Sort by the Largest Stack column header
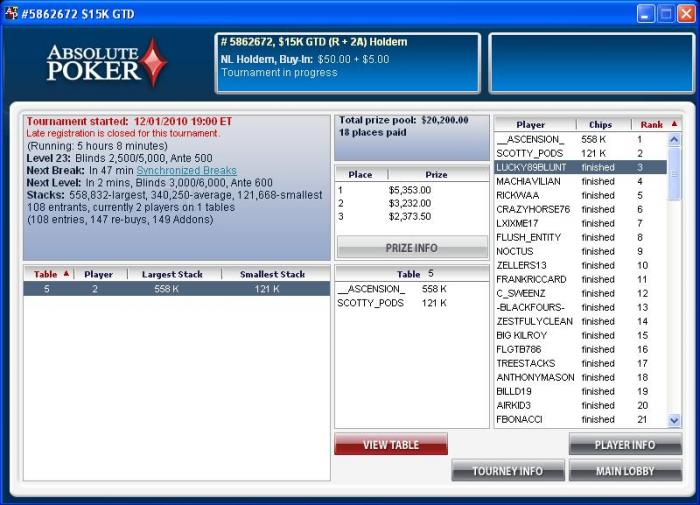700x505 pixels. (174, 274)
